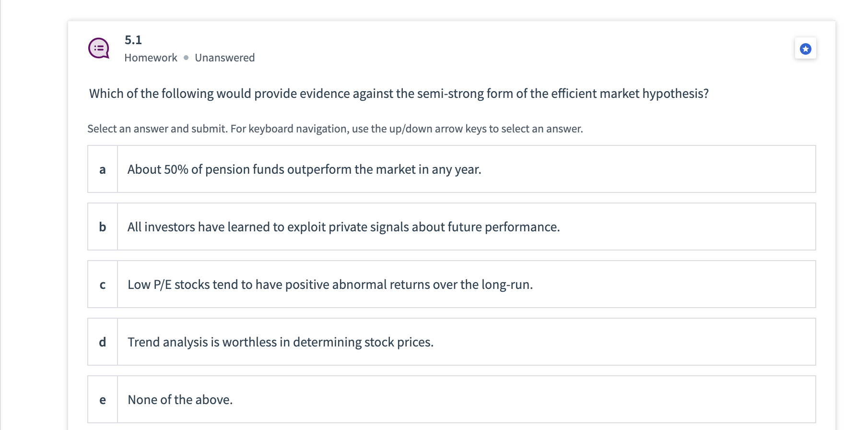Click the purple multiple-choice question icon
The height and width of the screenshot is (430, 868).
[99, 48]
